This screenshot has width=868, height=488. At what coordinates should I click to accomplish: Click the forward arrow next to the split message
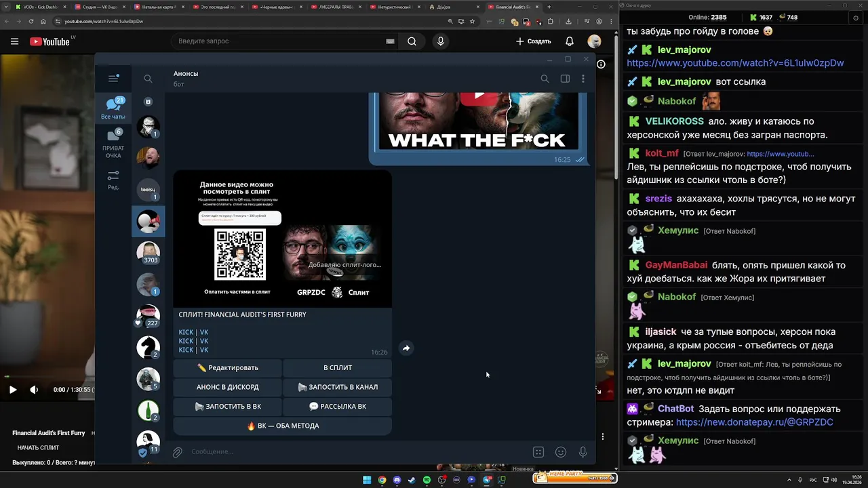point(406,348)
